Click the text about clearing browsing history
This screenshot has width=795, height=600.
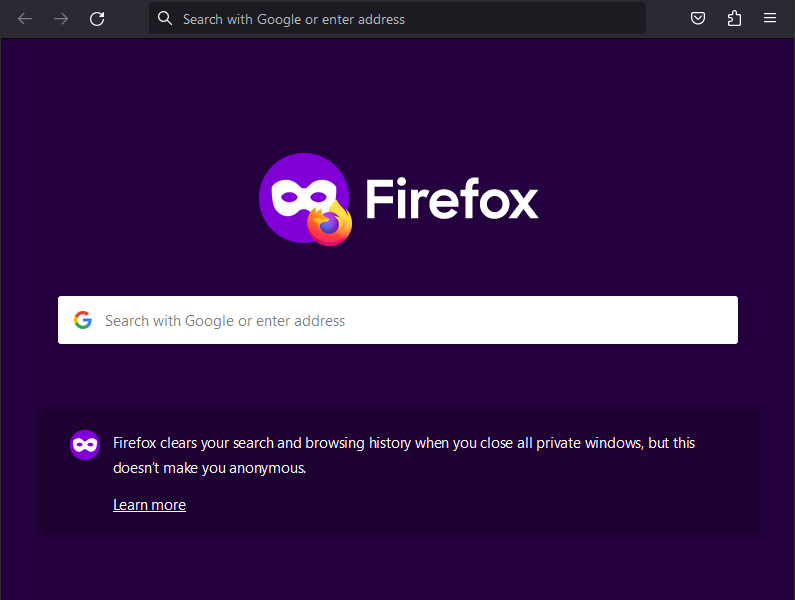(404, 455)
